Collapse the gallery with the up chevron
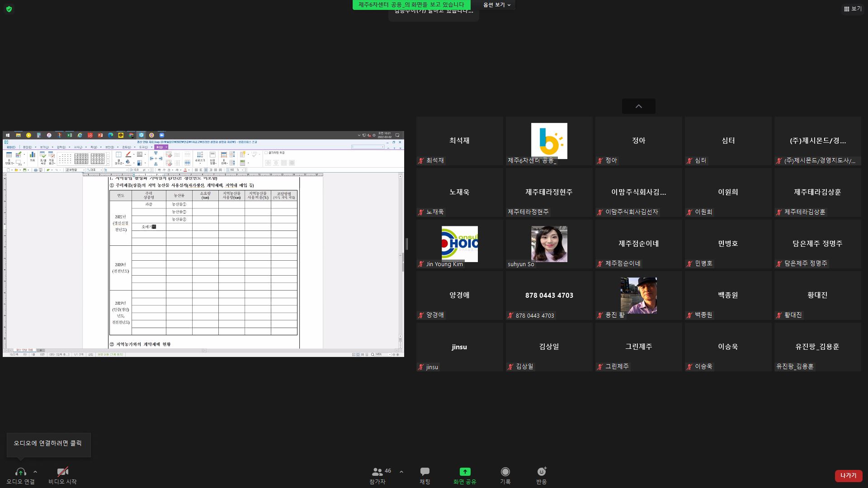 638,106
